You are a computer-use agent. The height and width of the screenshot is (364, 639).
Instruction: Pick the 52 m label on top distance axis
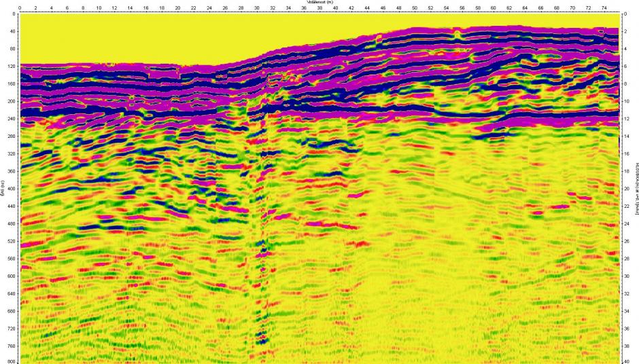430,8
